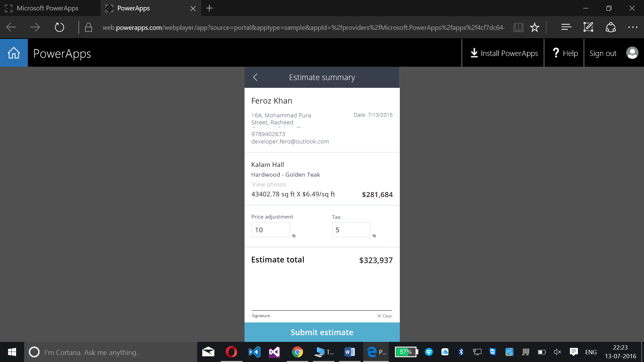644x362 pixels.
Task: Click View photos link
Action: pyautogui.click(x=269, y=184)
